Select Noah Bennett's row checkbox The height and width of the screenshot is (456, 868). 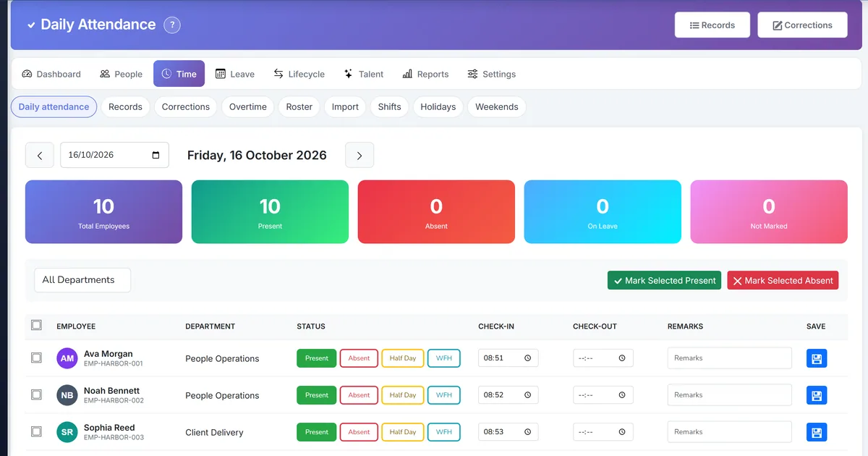coord(36,395)
